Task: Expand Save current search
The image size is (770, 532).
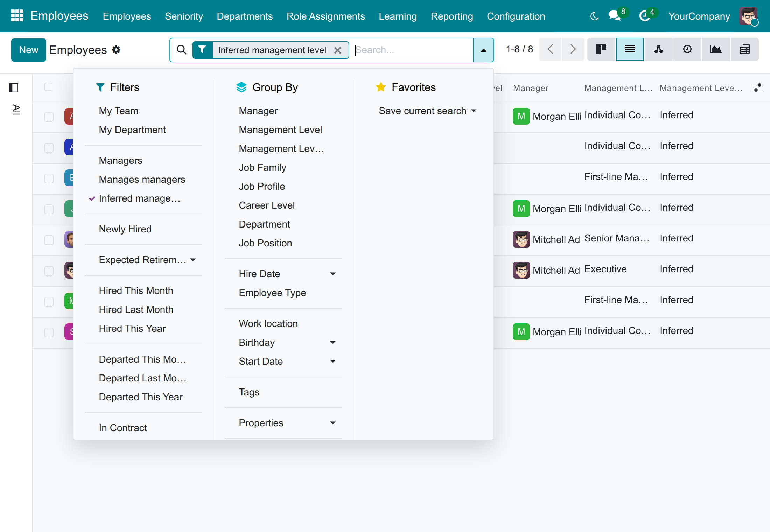Action: pos(427,111)
